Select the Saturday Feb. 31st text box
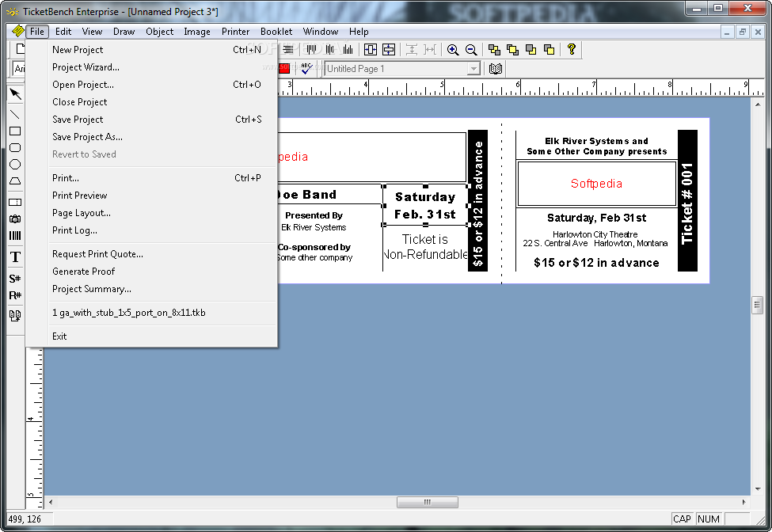The image size is (772, 532). click(425, 205)
